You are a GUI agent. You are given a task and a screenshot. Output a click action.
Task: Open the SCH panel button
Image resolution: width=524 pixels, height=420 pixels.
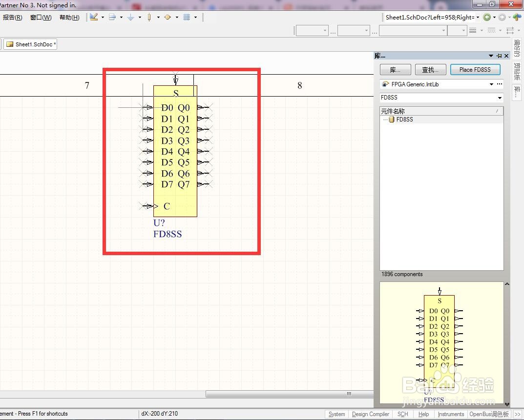click(x=403, y=414)
